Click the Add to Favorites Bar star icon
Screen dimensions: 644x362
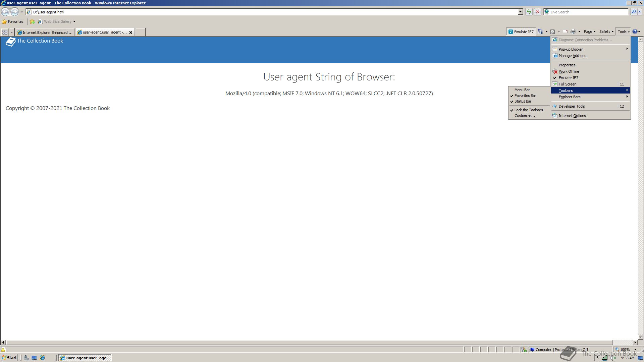tap(32, 21)
